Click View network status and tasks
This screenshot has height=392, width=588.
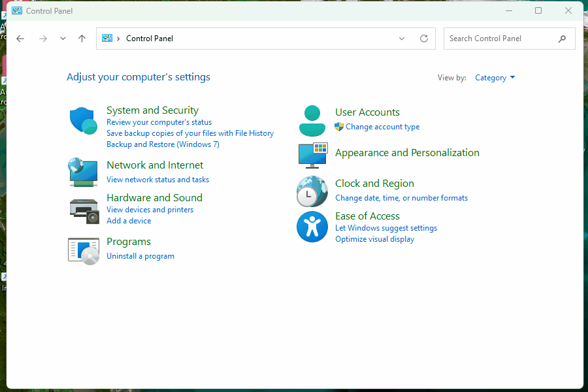[x=158, y=180]
